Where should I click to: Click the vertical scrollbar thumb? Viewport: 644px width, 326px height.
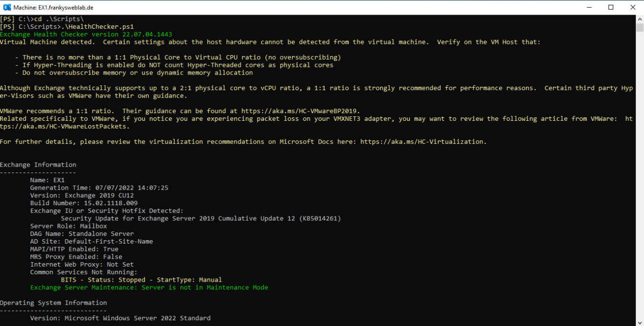[x=640, y=27]
